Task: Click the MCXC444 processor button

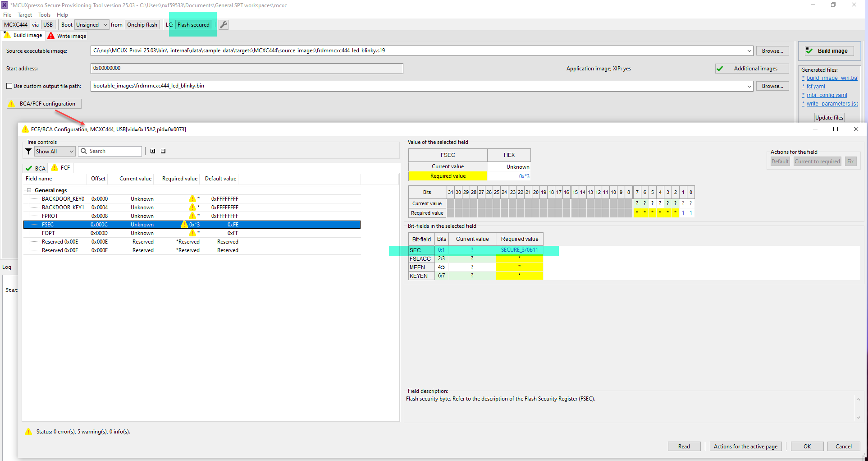Action: point(16,25)
